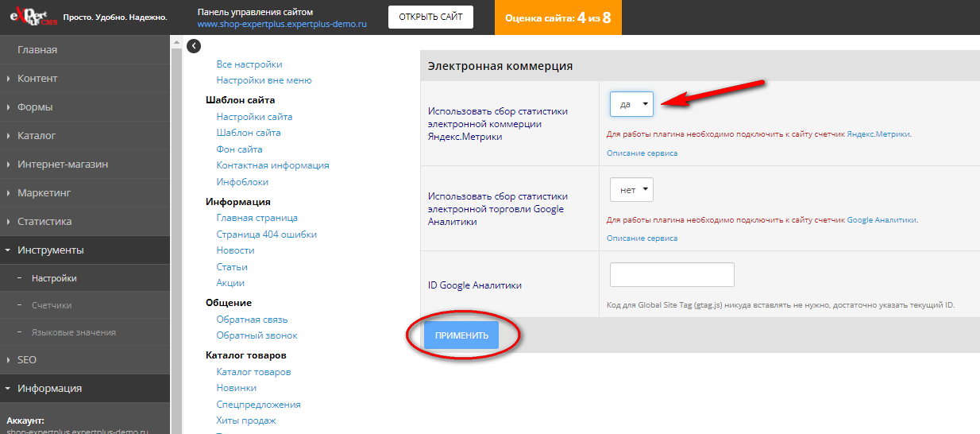Open the Контактная информация link
This screenshot has height=434, width=980.
[272, 165]
